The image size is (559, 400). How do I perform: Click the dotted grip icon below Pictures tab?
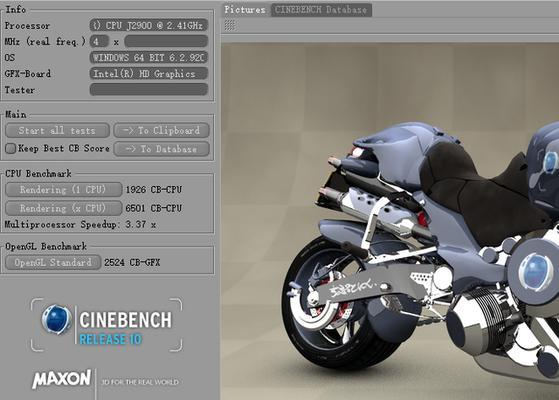click(230, 25)
